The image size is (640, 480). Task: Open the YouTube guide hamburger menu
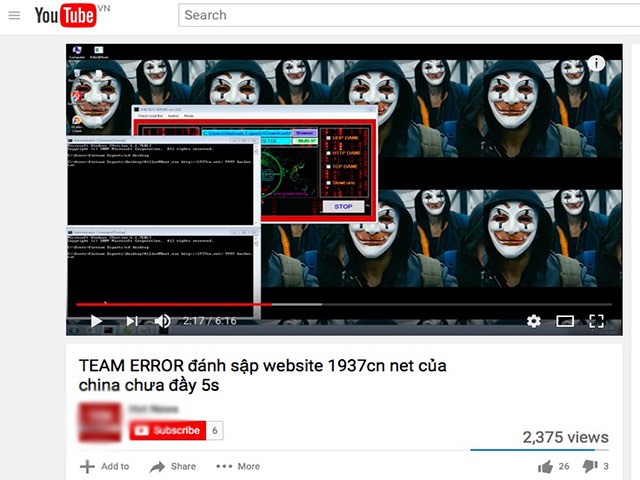pyautogui.click(x=14, y=15)
